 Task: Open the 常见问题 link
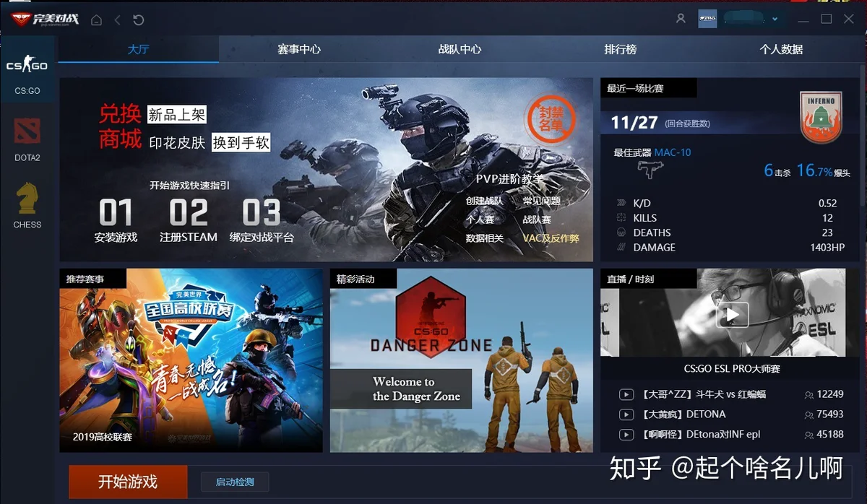click(541, 201)
